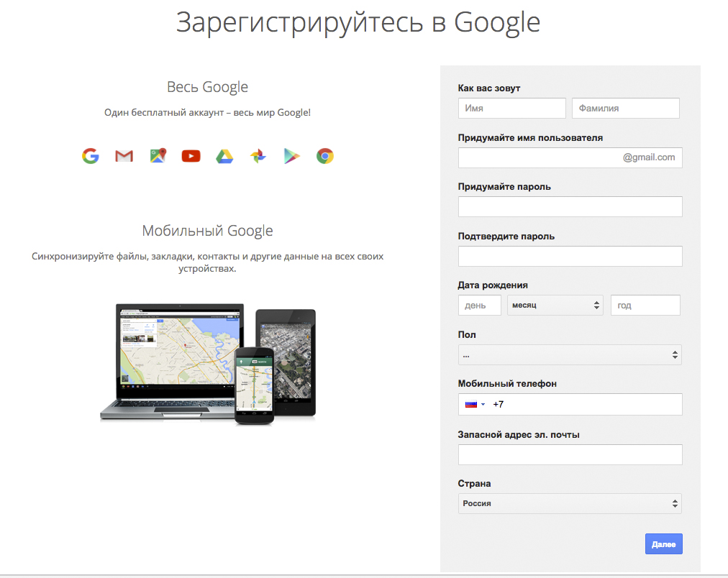Viewport: 728px width, 578px height.
Task: Focus the "Подтвердите пароль" confirmation field
Action: tap(570, 256)
